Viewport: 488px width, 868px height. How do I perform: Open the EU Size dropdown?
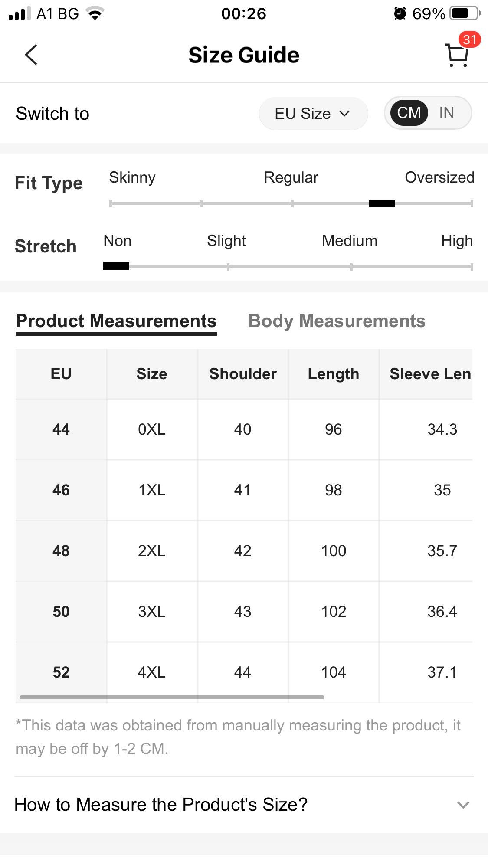click(x=313, y=114)
